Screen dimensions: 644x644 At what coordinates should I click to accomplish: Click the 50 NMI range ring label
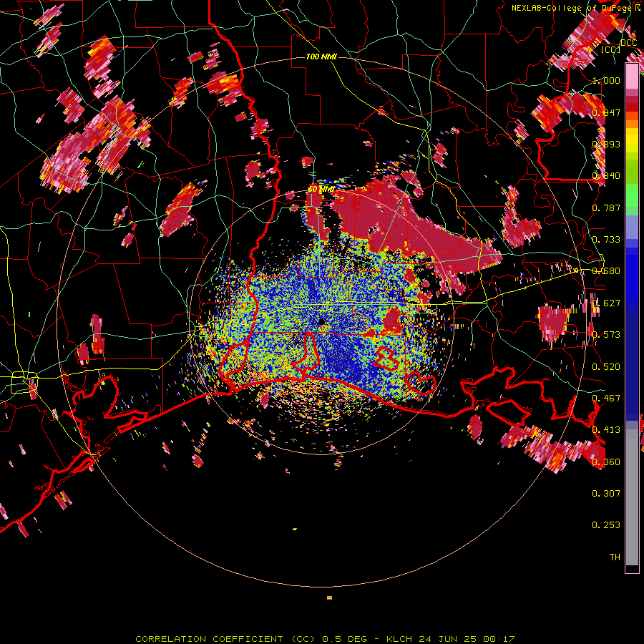pyautogui.click(x=321, y=189)
